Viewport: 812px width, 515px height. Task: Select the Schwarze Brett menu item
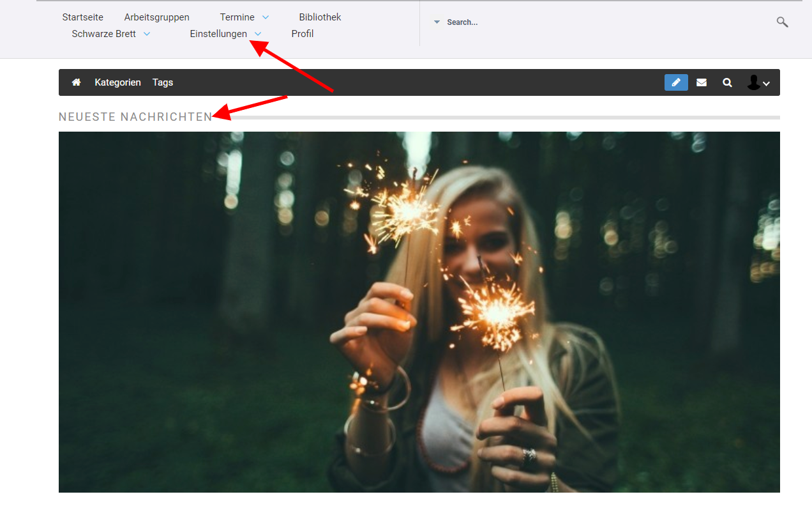coord(104,34)
